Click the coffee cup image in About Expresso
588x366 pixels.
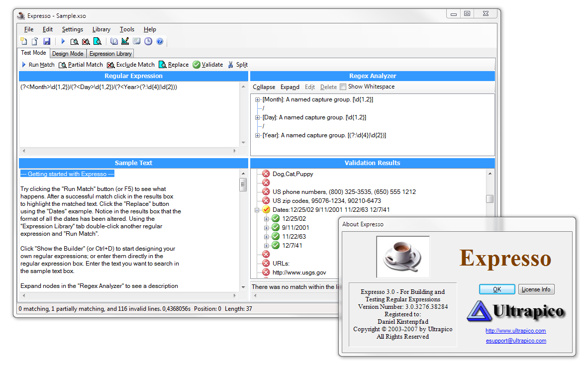[403, 257]
